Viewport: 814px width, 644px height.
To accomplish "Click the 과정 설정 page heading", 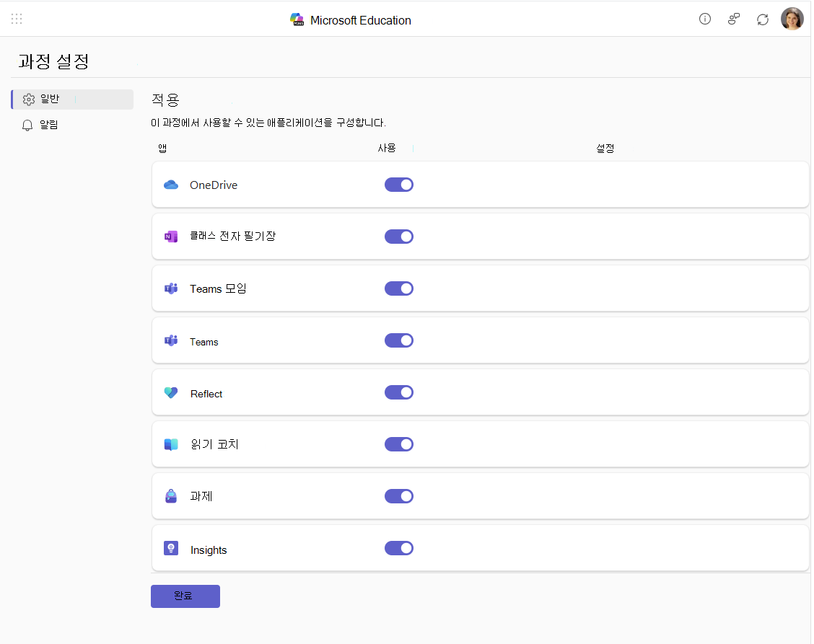I will tap(54, 61).
